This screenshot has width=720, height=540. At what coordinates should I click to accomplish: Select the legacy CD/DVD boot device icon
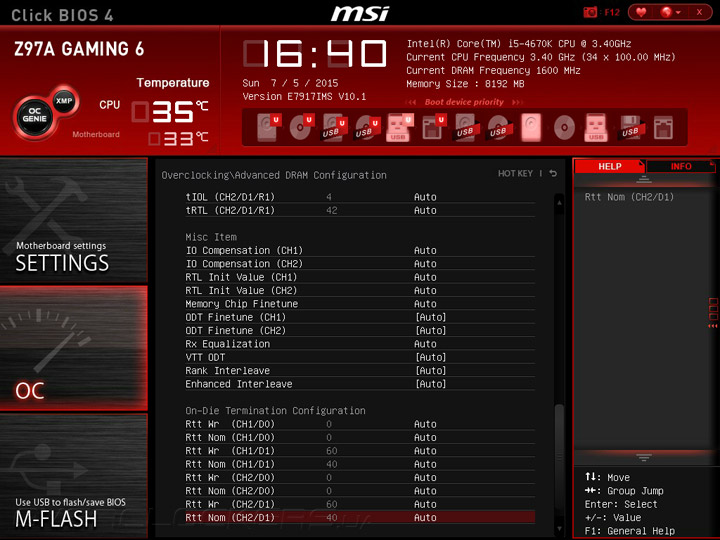[x=564, y=127]
